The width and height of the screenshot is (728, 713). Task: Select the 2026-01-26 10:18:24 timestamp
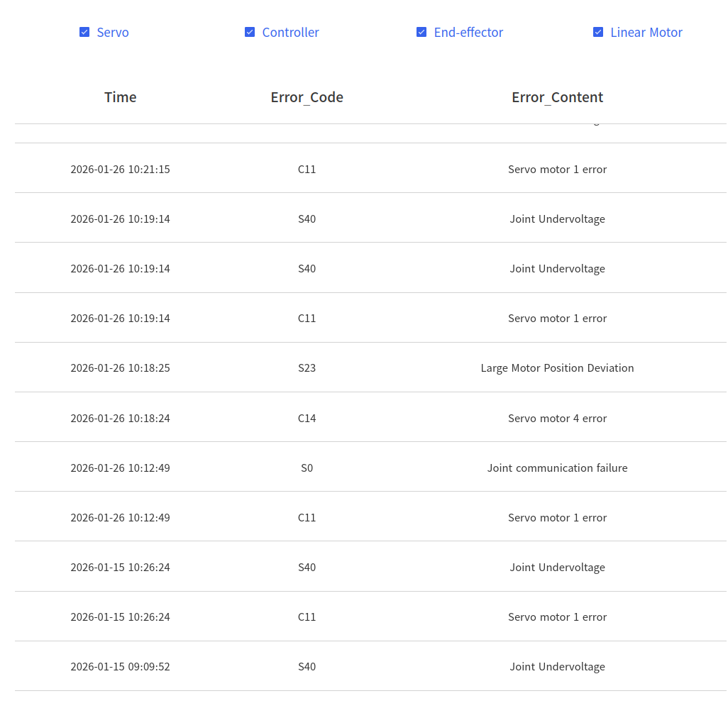pyautogui.click(x=120, y=419)
